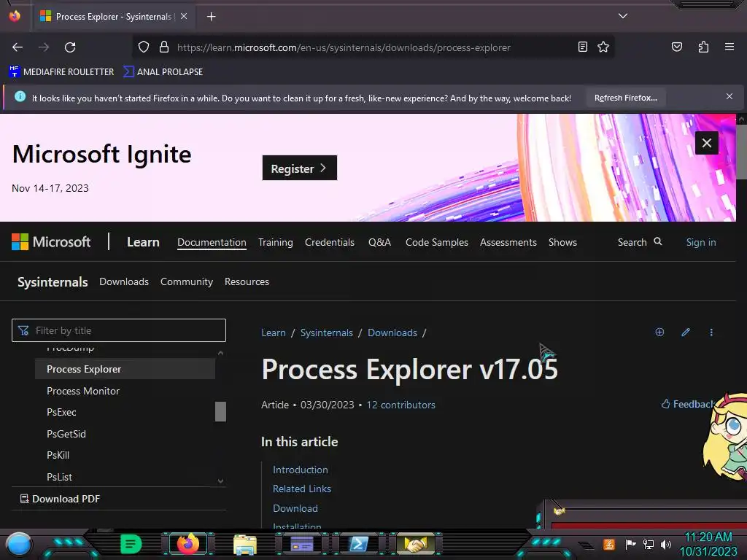Open the Sysinternals heading link

53,282
